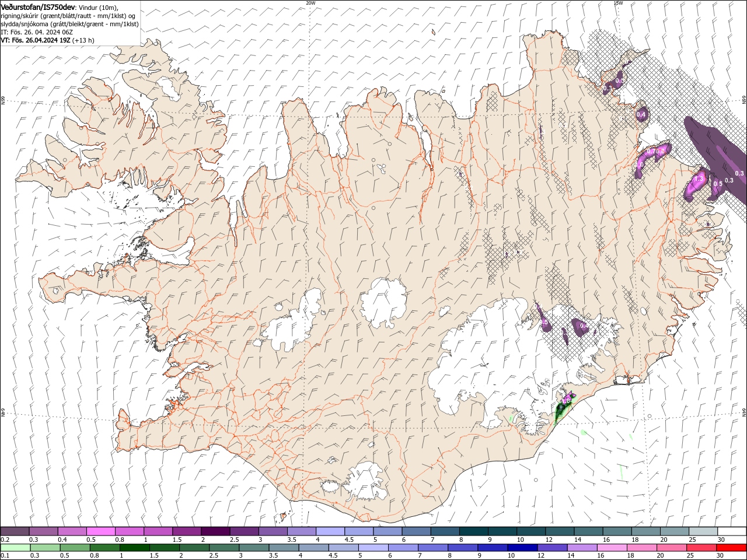
Task: Click the 0.2 label in upper legend row
Action: pyautogui.click(x=5, y=540)
